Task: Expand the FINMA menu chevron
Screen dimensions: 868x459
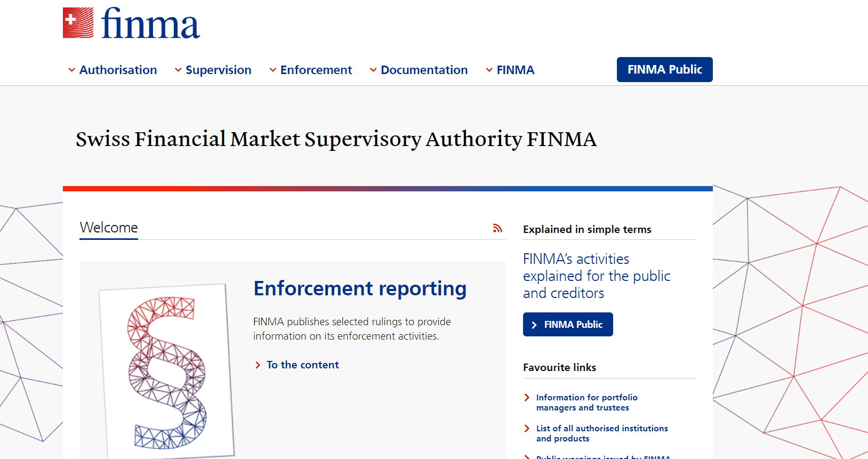Action: coord(489,70)
